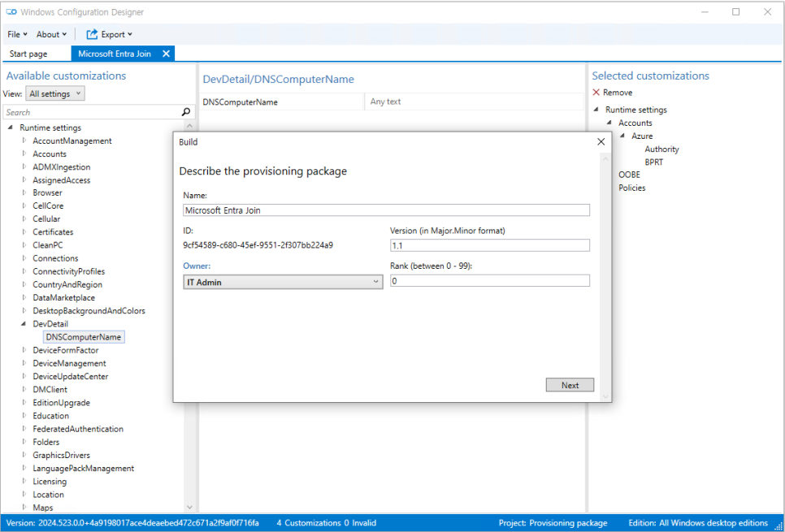This screenshot has height=532, width=785.
Task: Select the DMClient tree item
Action: click(x=50, y=389)
